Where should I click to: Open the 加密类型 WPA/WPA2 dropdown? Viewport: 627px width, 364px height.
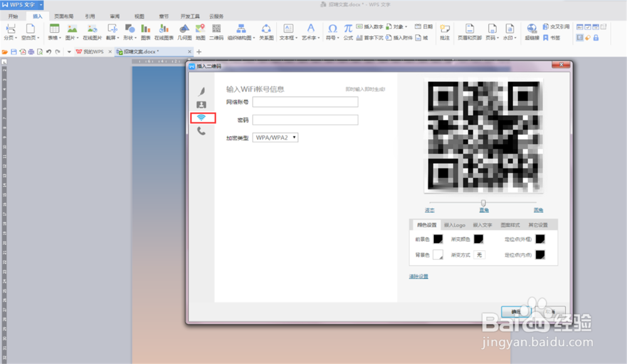pyautogui.click(x=275, y=137)
